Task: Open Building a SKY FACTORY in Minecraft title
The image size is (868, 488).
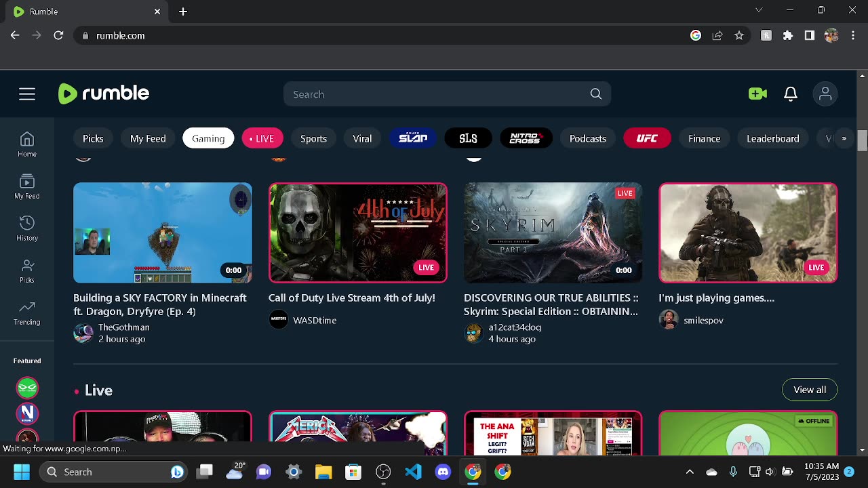Action: click(160, 304)
